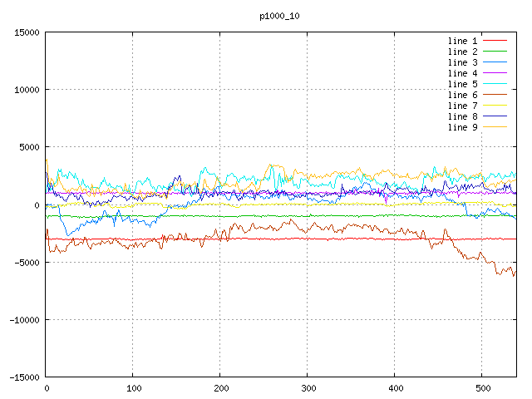The height and width of the screenshot is (399, 532).
Task: Toggle the 'line 4' legend label
Action: pos(463,73)
